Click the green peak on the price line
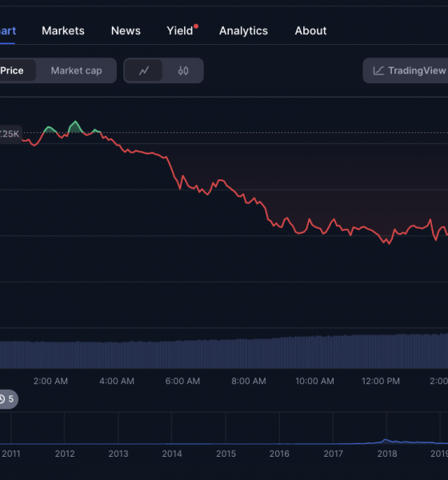Screen dimensions: 448x480 (x=75, y=126)
